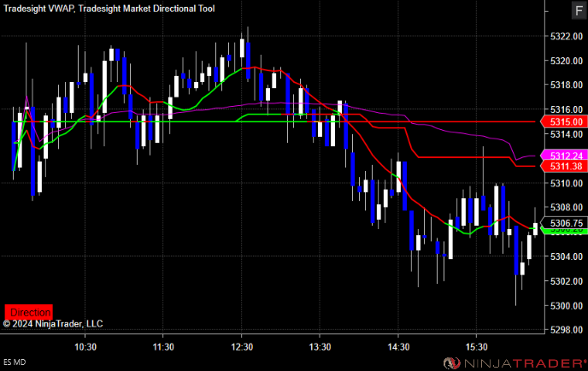Click the 12:30 time axis label

(242, 346)
